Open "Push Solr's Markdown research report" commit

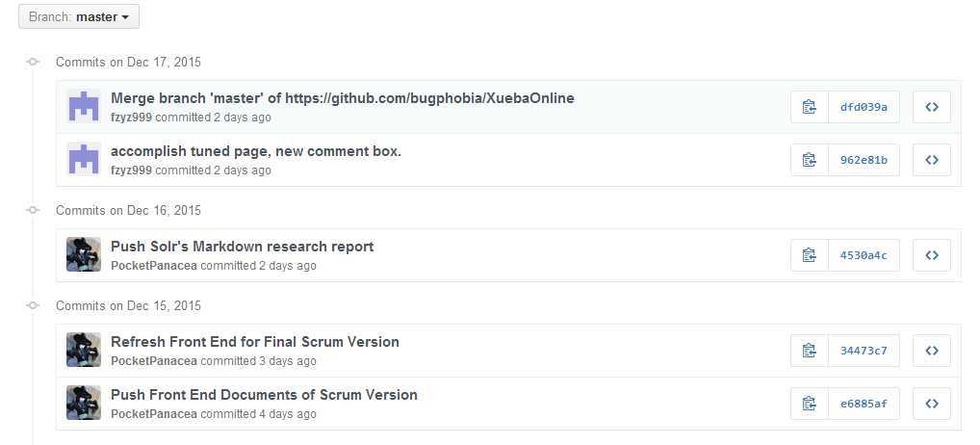tap(242, 247)
